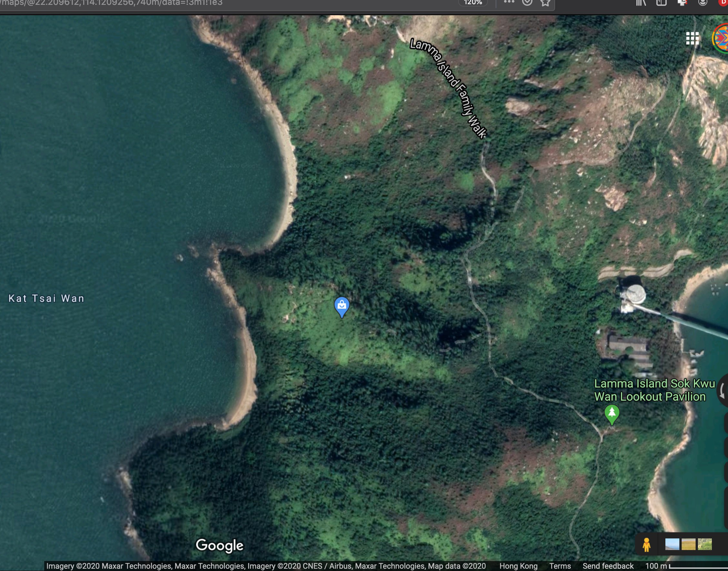Open the Terms link
The width and height of the screenshot is (728, 571).
click(560, 566)
